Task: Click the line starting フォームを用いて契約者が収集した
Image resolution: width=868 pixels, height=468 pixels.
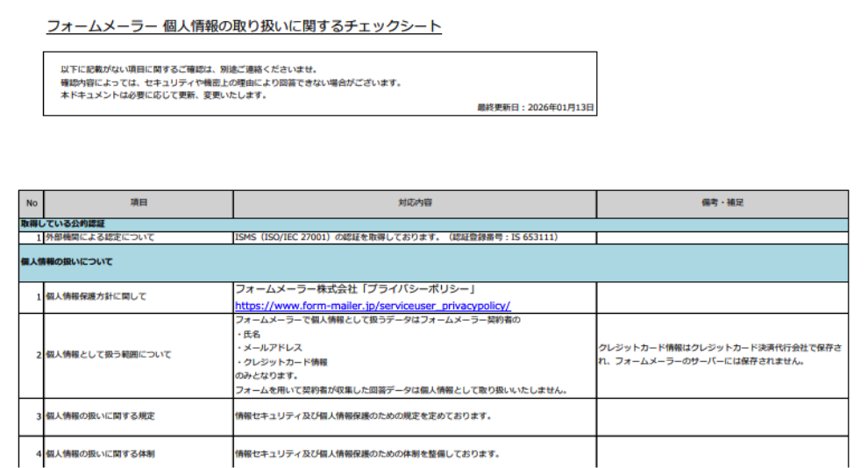Action: click(x=402, y=390)
